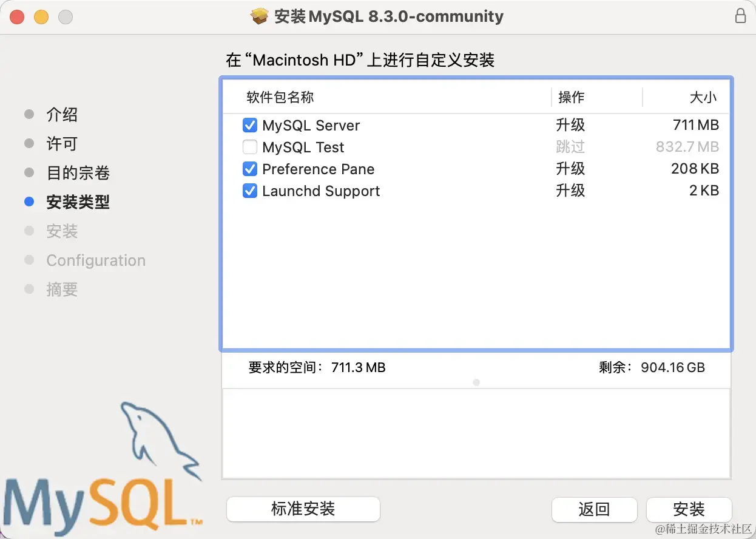Select the 目的宗卷 step in sidebar
756x539 pixels.
(78, 173)
